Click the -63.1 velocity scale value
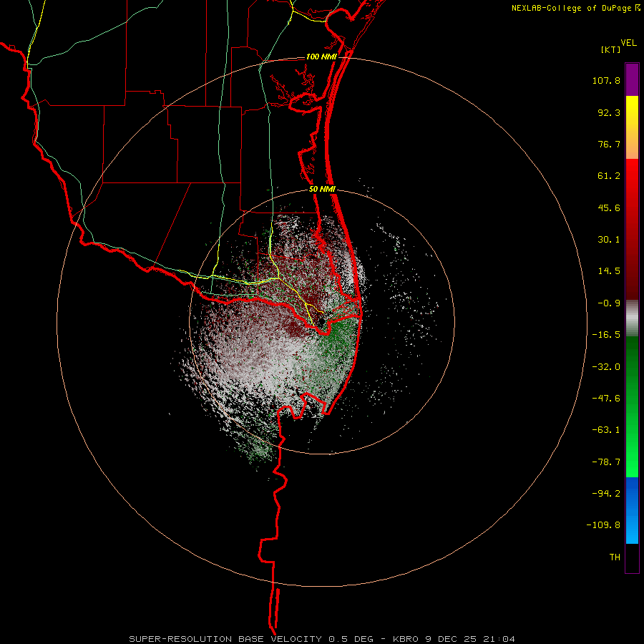Viewport: 644px width, 644px height. (606, 430)
